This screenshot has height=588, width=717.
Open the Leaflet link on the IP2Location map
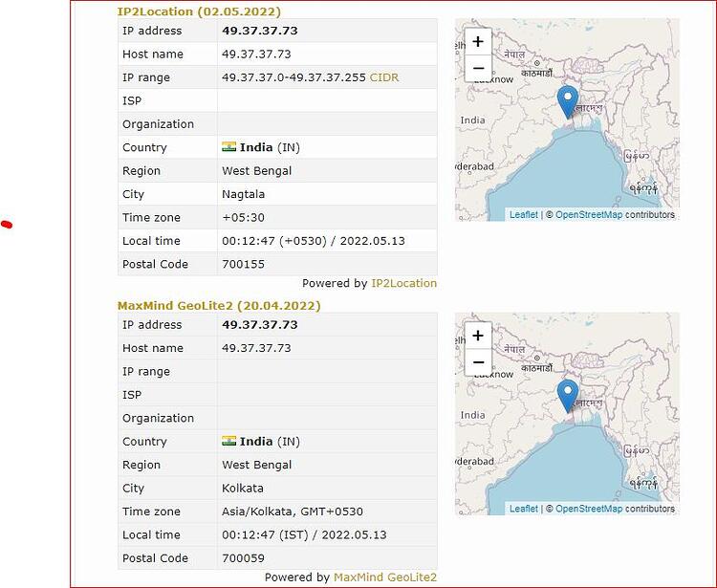tap(524, 214)
